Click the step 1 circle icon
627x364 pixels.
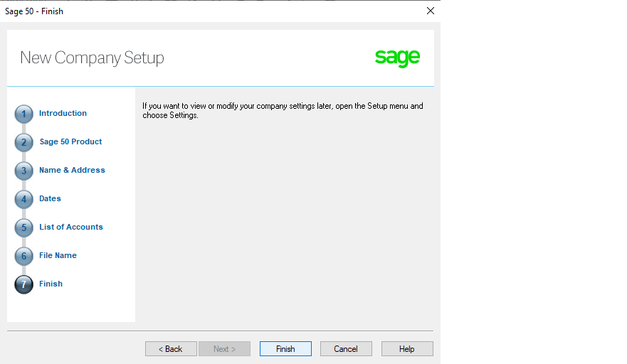coord(23,114)
